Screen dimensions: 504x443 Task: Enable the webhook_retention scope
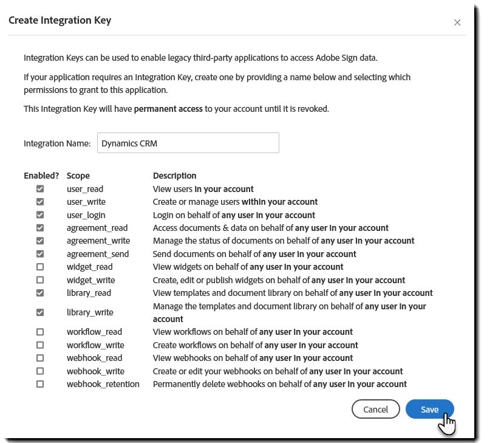(x=40, y=384)
